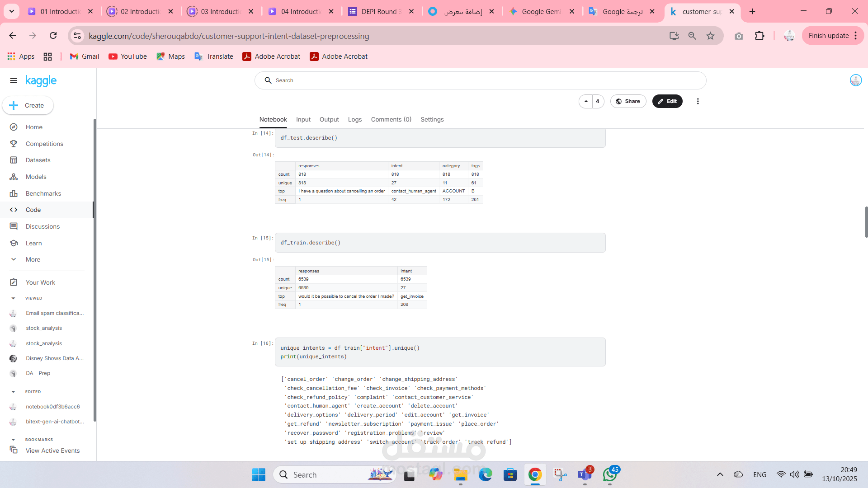This screenshot has height=488, width=868.
Task: Click the Competitions trophy icon
Action: [14, 144]
